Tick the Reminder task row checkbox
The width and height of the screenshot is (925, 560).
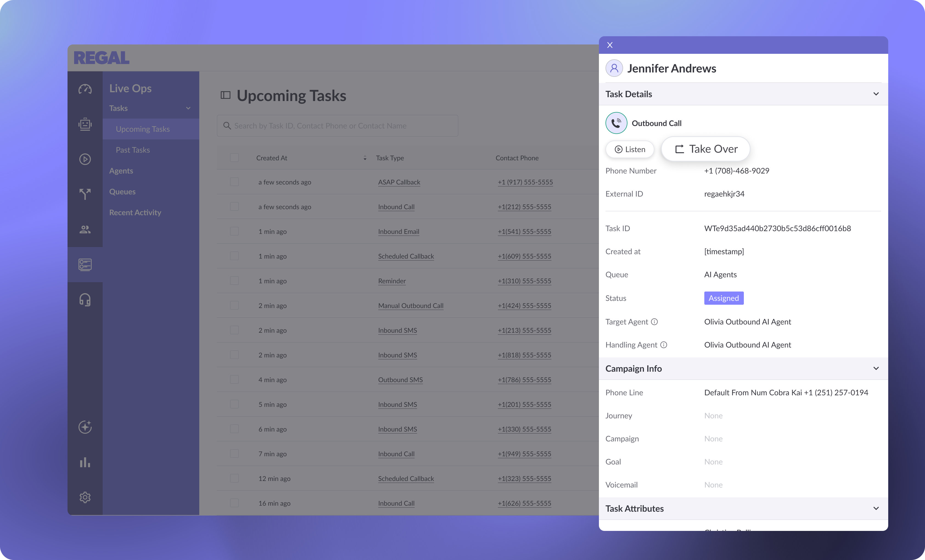pos(234,281)
